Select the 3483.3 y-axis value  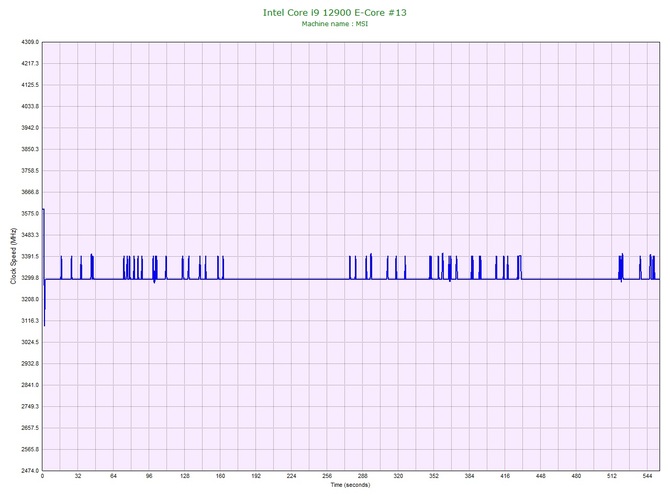[x=30, y=235]
